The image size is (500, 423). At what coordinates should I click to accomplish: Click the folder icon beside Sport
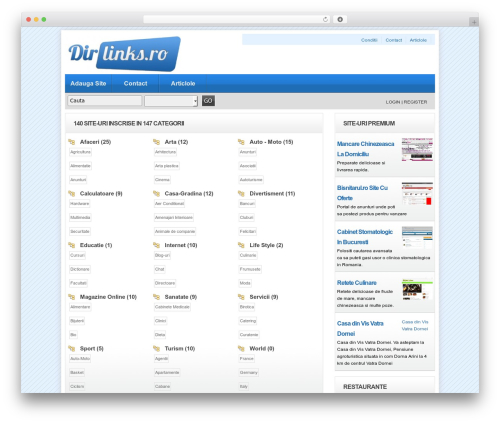(72, 349)
